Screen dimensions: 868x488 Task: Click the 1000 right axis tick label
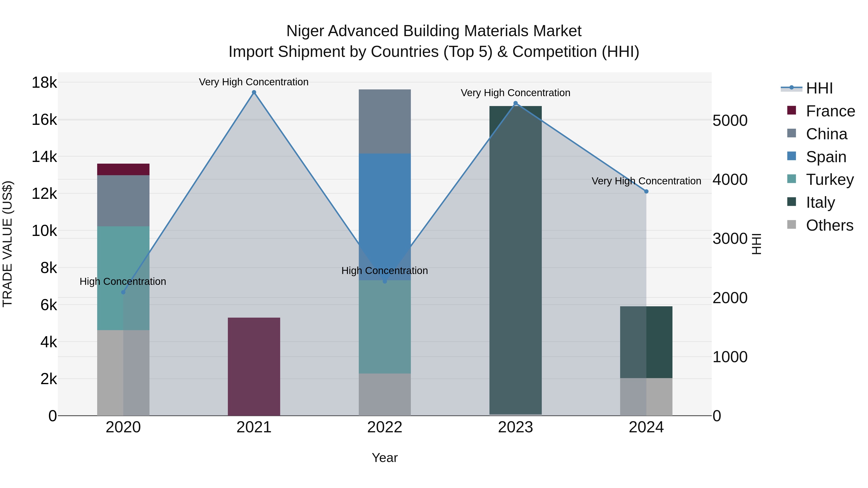[x=730, y=357]
